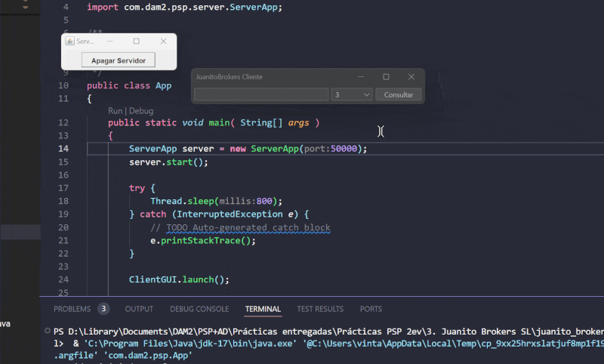Image resolution: width=604 pixels, height=364 pixels.
Task: Open the Test Results tab
Action: click(320, 309)
